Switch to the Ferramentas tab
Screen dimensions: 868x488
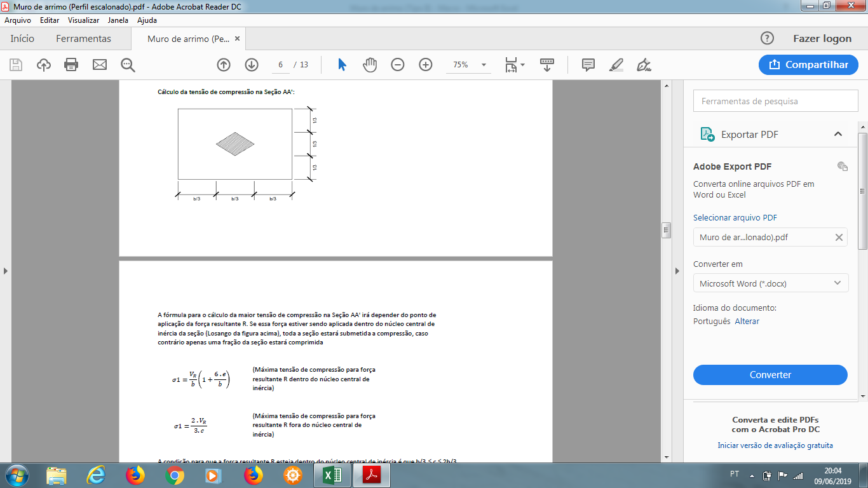point(83,39)
